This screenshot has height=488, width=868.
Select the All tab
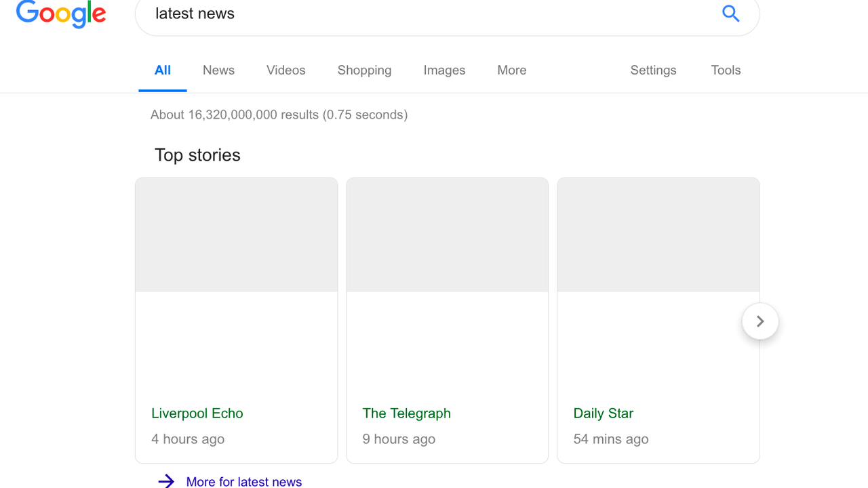pos(163,70)
